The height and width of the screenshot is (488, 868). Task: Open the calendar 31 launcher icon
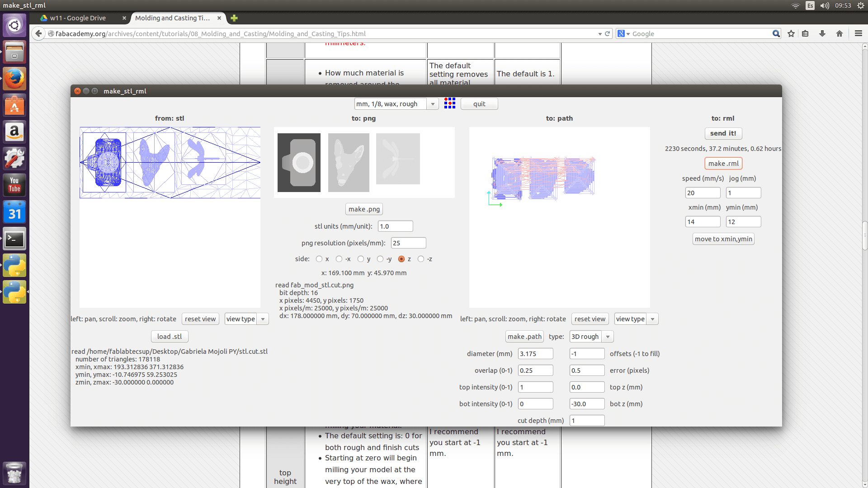pyautogui.click(x=14, y=212)
